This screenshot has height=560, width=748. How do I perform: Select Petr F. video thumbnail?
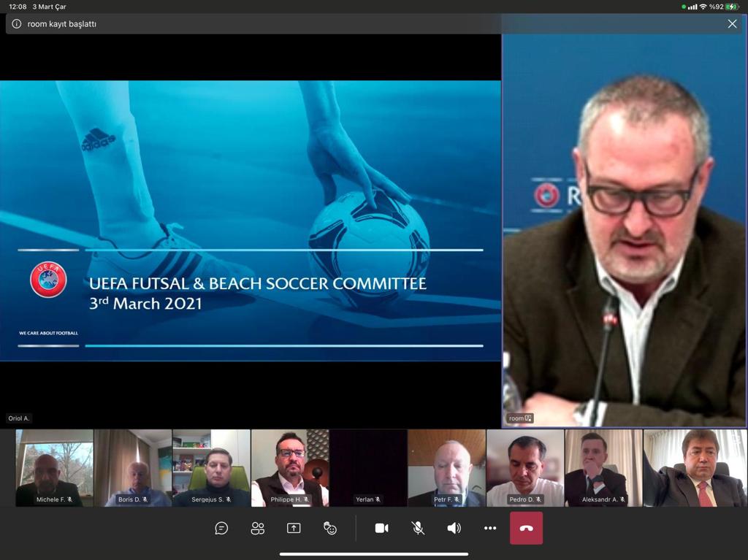pos(446,468)
